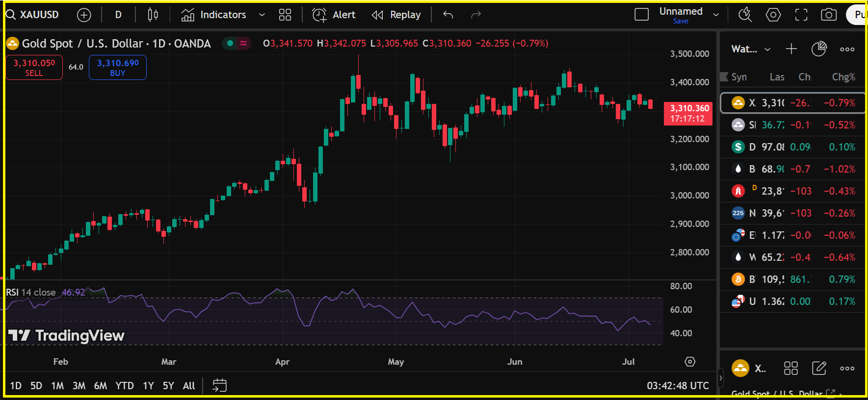Open chart settings hexagon icon in toolbar
This screenshot has height=400, width=868.
click(x=773, y=15)
